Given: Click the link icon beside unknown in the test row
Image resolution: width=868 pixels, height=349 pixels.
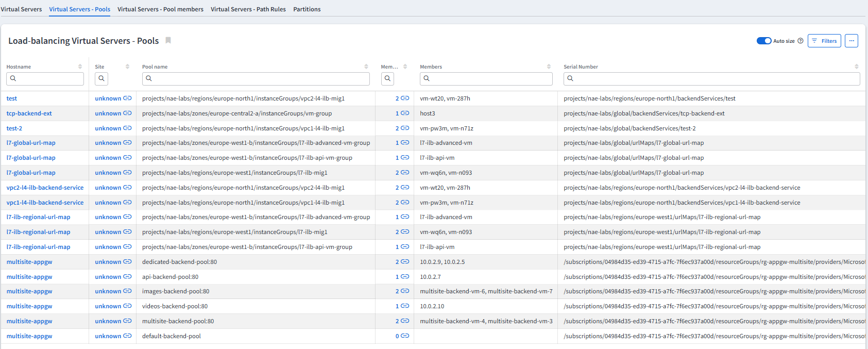Looking at the screenshot, I should point(127,98).
